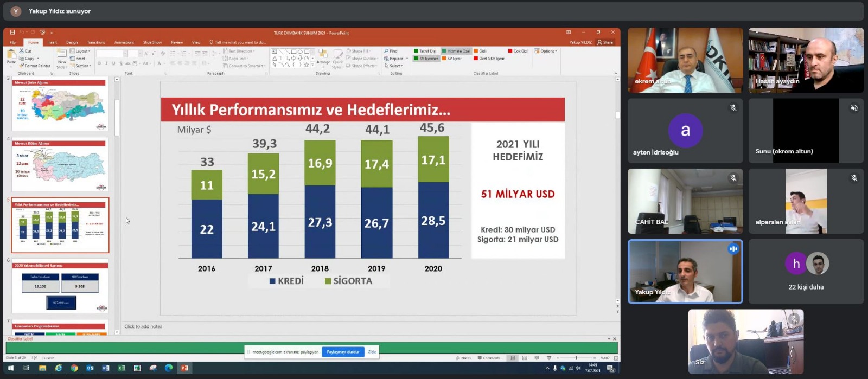Click the Tell me what you want lightbulb
The width and height of the screenshot is (868, 379).
coord(212,42)
